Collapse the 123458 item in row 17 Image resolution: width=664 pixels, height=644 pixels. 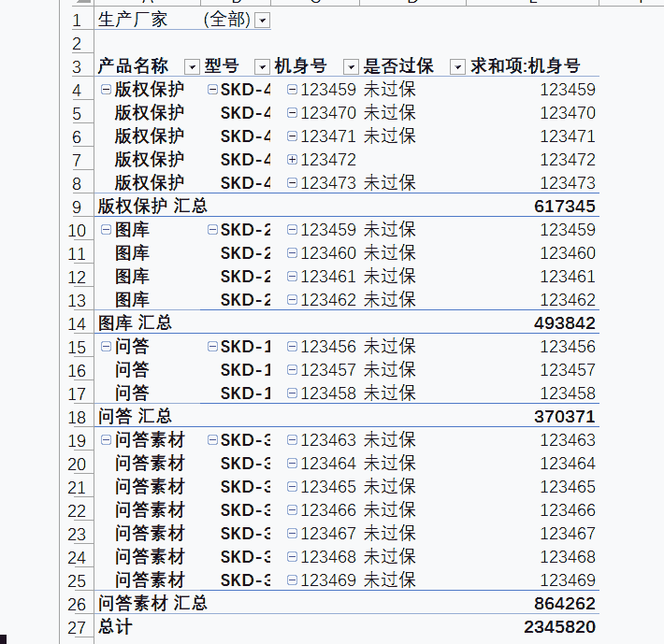click(x=292, y=394)
